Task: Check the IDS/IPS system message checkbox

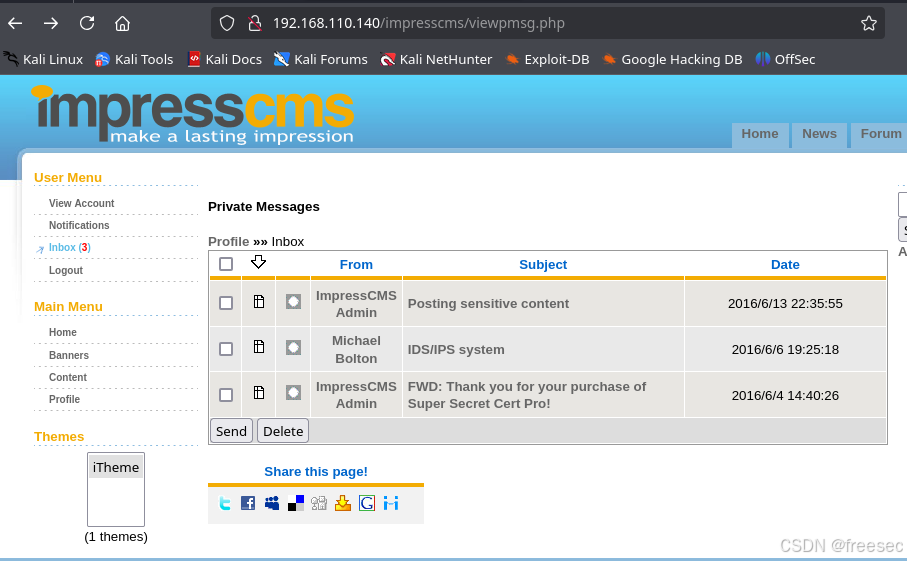Action: 226,349
